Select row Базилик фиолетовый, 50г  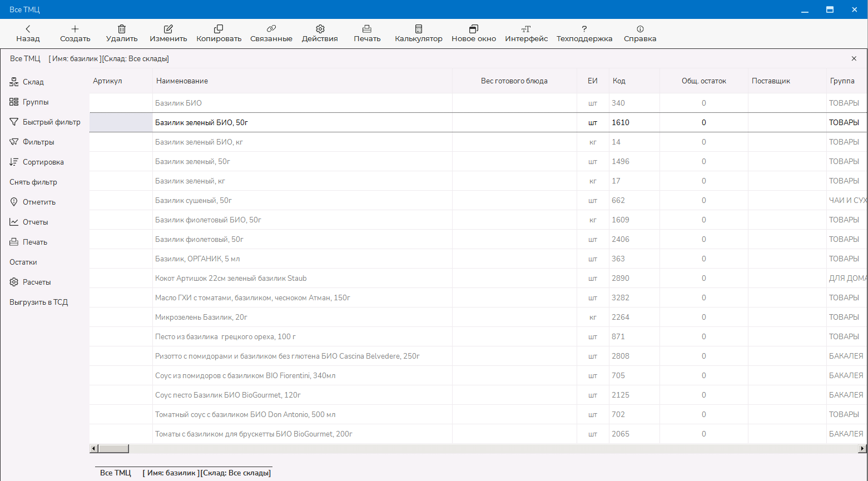pyautogui.click(x=478, y=239)
